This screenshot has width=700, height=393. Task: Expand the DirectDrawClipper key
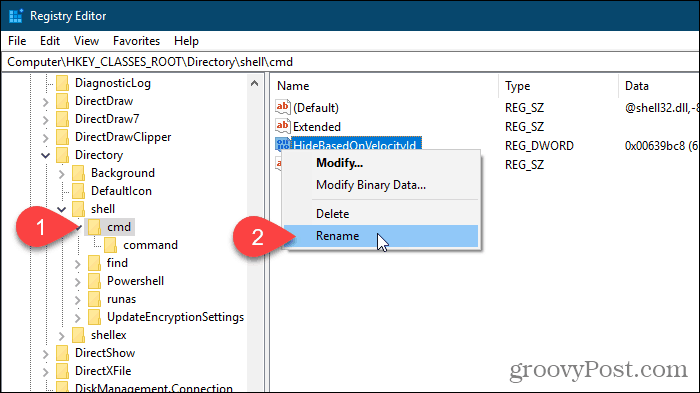[46, 138]
